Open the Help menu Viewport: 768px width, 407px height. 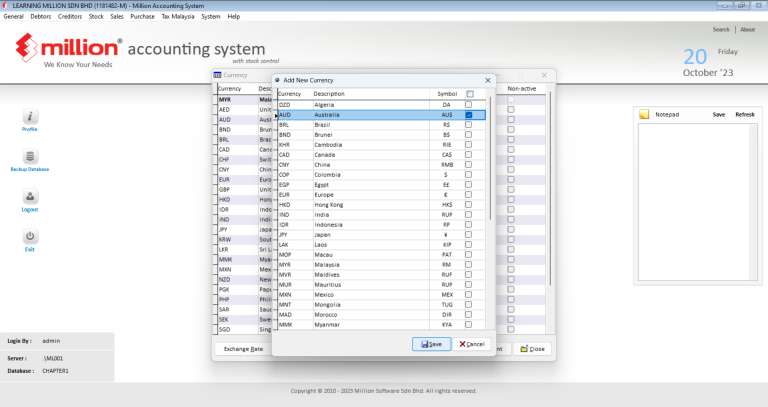coord(234,17)
